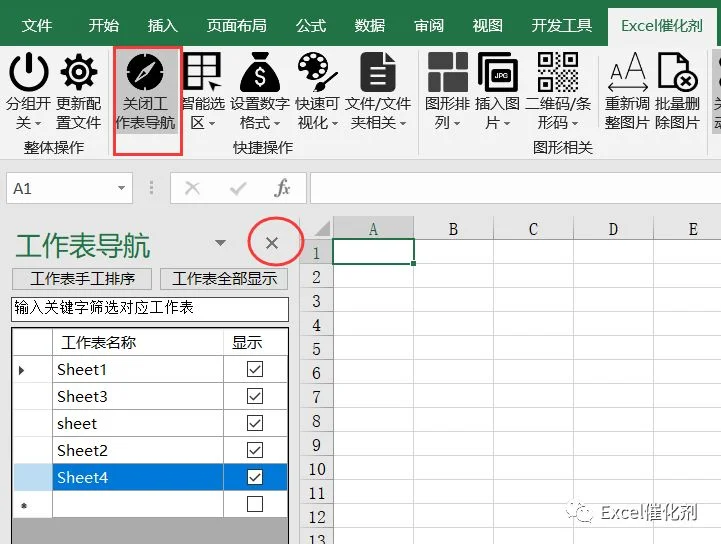Viewport: 721px width, 544px height.
Task: Select the Sheet1 row name
Action: pos(138,369)
